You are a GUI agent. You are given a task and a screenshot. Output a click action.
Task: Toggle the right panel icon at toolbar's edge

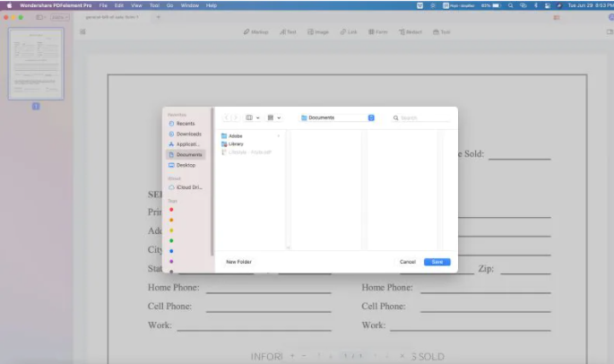[x=610, y=31]
